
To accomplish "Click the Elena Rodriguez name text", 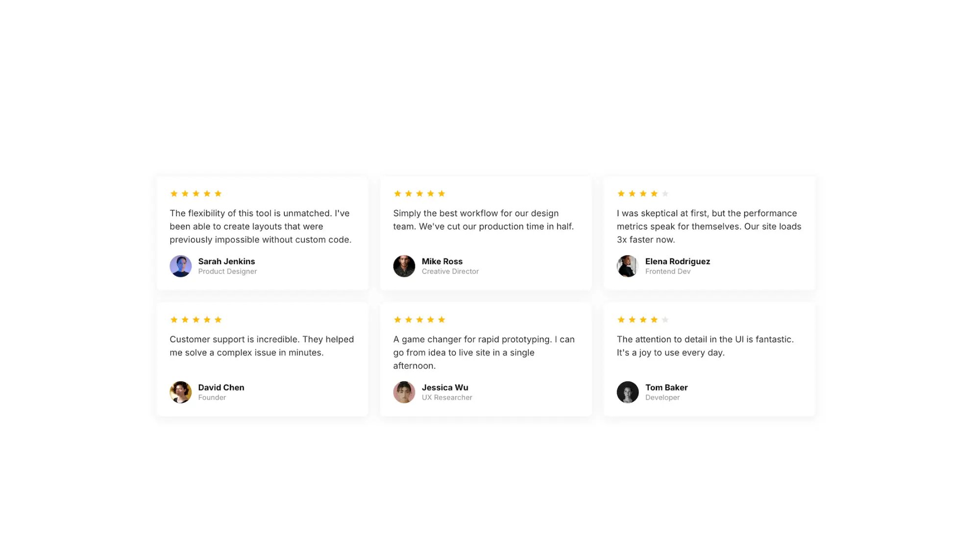I will tap(677, 261).
